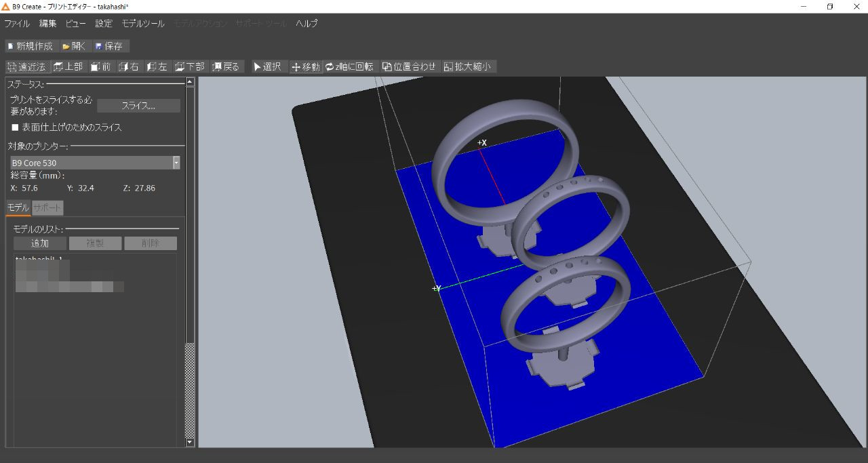The height and width of the screenshot is (463, 868).
Task: Switch to front view 前
Action: pos(101,66)
